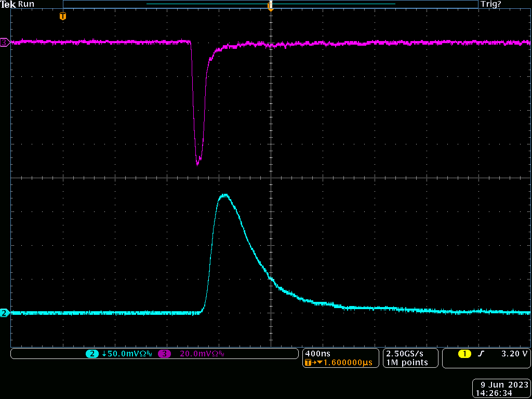Image resolution: width=532 pixels, height=399 pixels.
Task: Click the channel 2 ground reference marker
Action: (5, 313)
